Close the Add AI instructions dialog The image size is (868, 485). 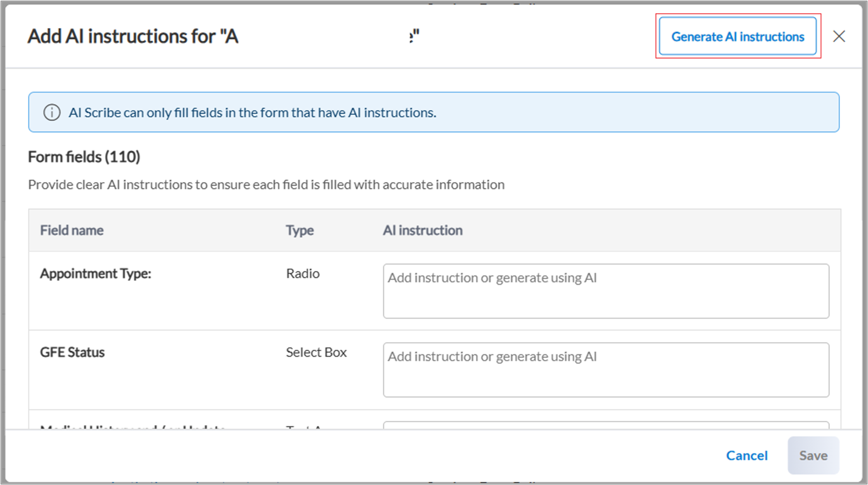(838, 37)
